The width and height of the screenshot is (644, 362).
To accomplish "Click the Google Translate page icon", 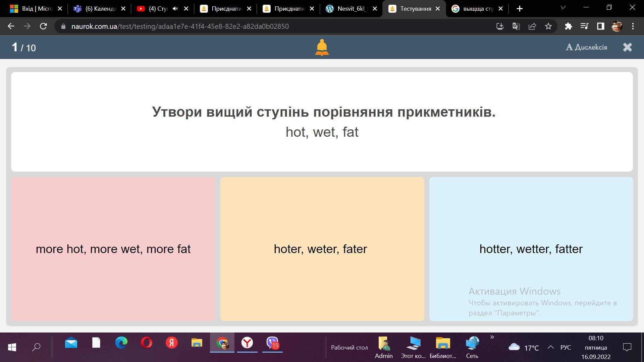I will click(x=516, y=26).
